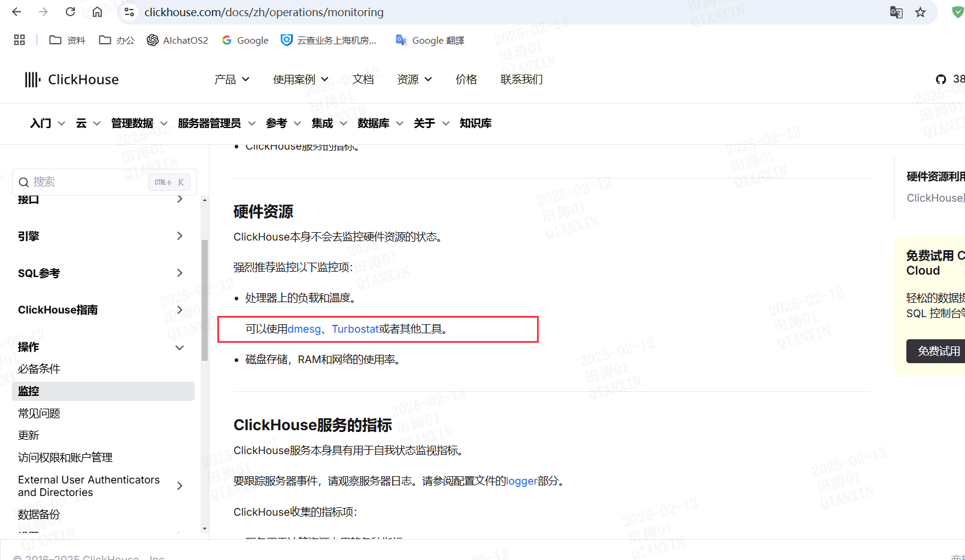The image size is (965, 560).
Task: Click the green shield extension icon
Action: pos(958,12)
